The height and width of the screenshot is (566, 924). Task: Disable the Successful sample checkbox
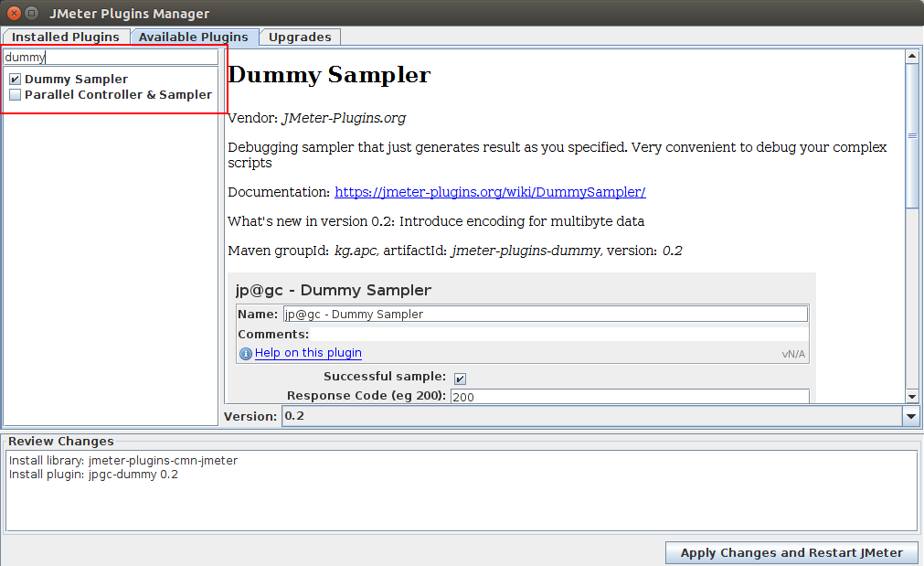pyautogui.click(x=460, y=378)
